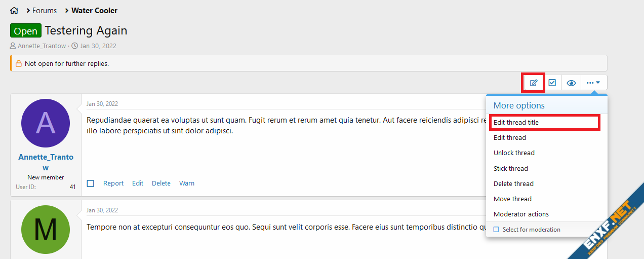Click the home icon in breadcrumb
The width and height of the screenshot is (644, 259).
pos(14,11)
